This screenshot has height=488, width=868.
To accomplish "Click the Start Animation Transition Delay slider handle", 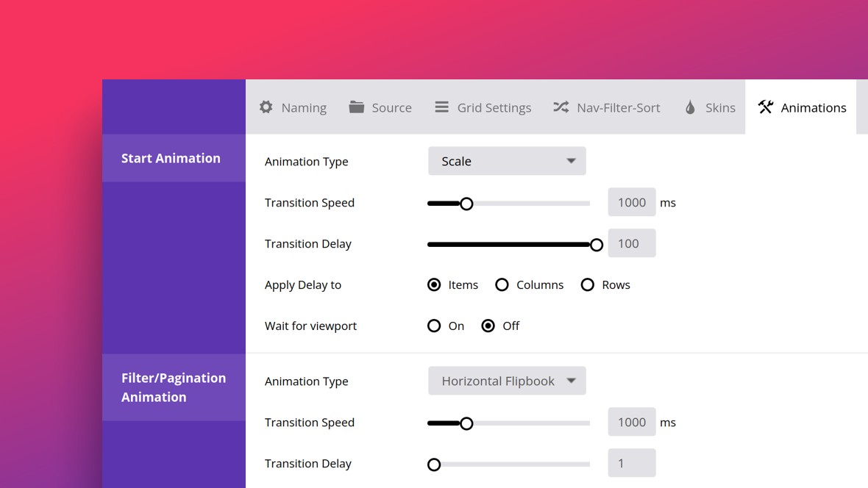I will tap(596, 245).
